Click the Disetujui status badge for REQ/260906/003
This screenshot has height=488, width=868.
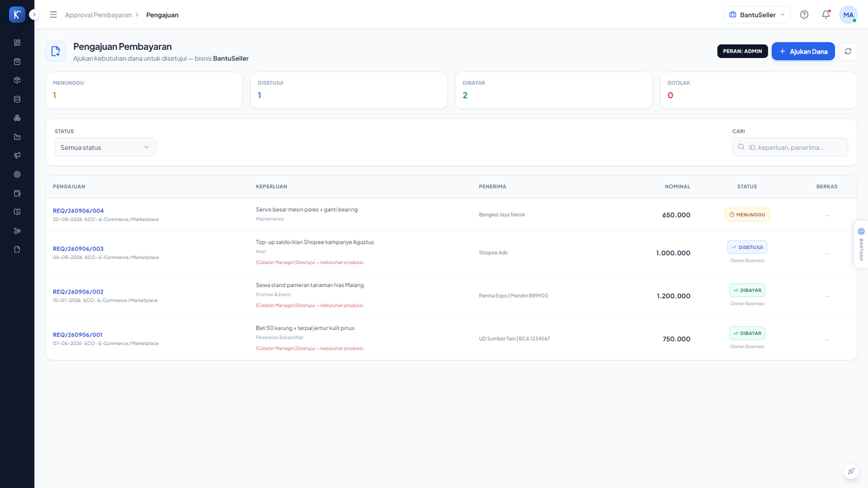point(747,247)
